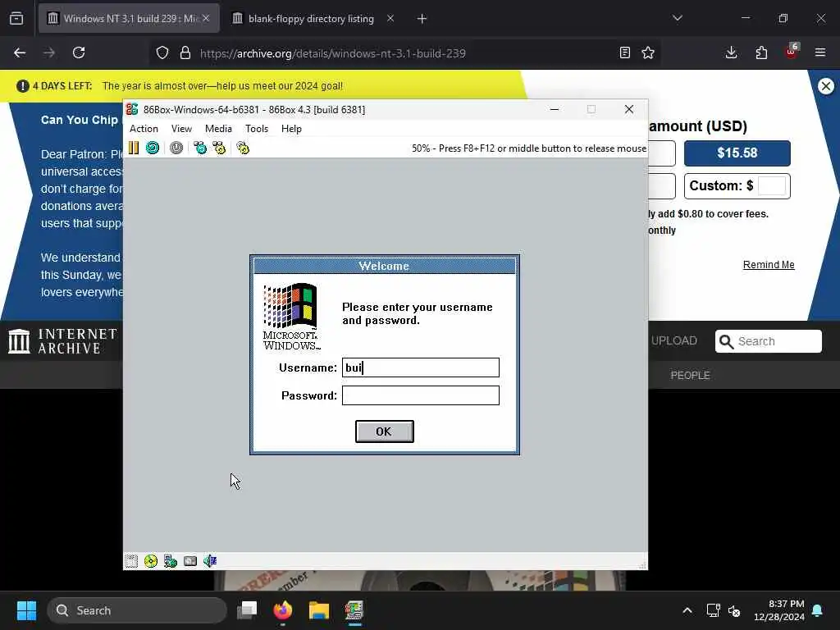Screen dimensions: 840x630
Task: Open 86Box View menu
Action: pyautogui.click(x=181, y=129)
